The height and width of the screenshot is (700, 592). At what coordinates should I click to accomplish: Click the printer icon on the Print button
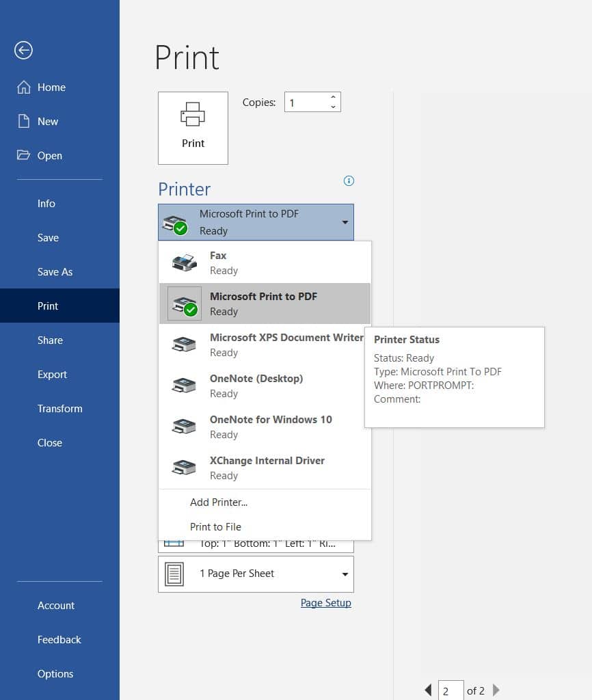(x=193, y=114)
